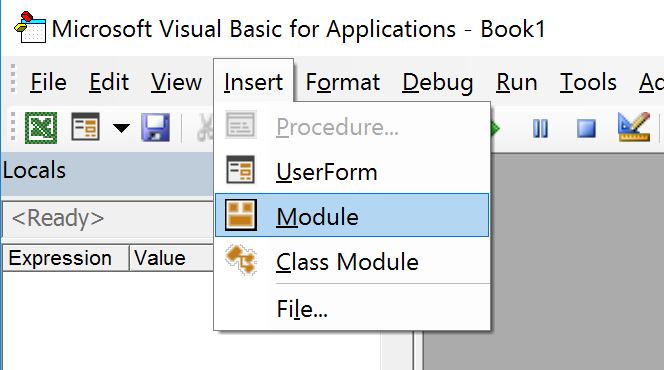The width and height of the screenshot is (664, 370).
Task: Choose Module in the Insert menu
Action: tap(352, 215)
